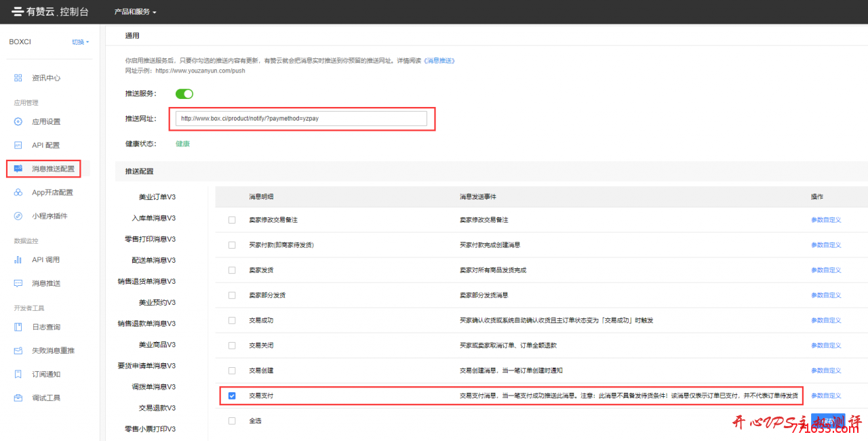Select 配送单消息V3 category
The height and width of the screenshot is (441, 868).
click(x=153, y=260)
